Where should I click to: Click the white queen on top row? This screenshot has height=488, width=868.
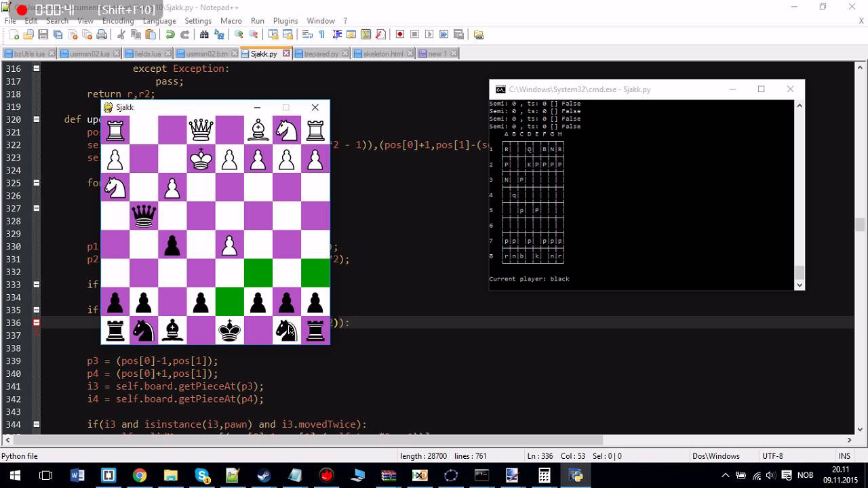201,129
